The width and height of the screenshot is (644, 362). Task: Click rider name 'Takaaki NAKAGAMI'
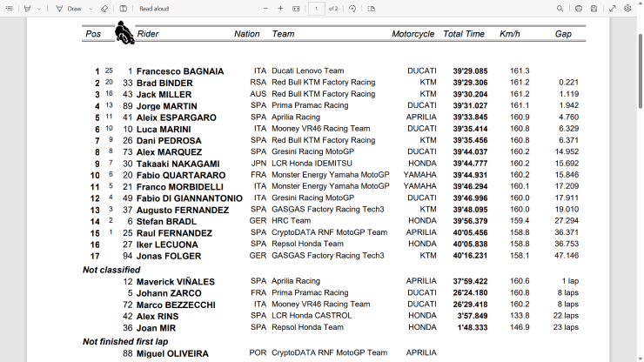click(x=178, y=164)
